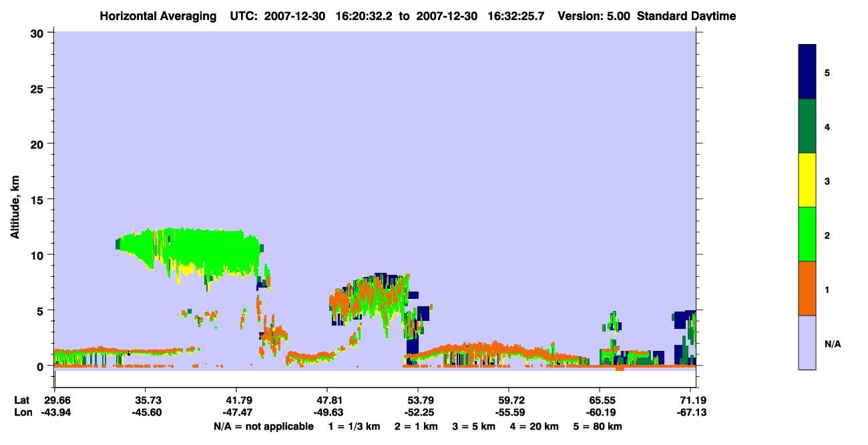Click latitude value 35.73

click(146, 400)
